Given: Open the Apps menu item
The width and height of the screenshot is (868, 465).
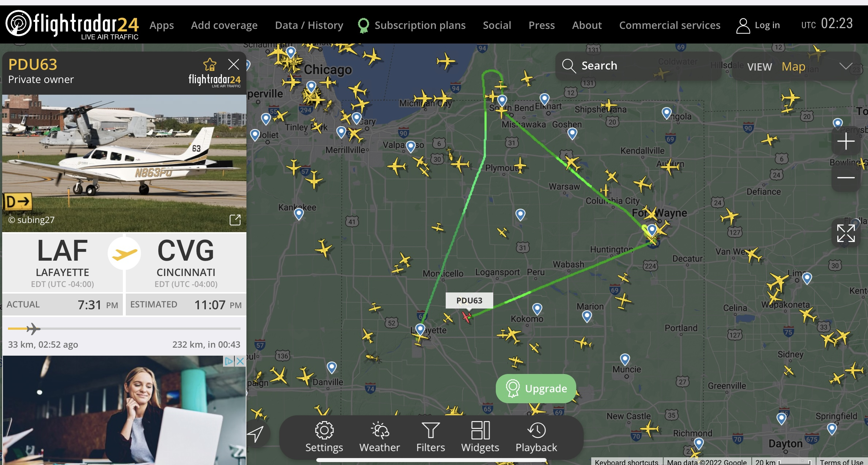Looking at the screenshot, I should (162, 25).
